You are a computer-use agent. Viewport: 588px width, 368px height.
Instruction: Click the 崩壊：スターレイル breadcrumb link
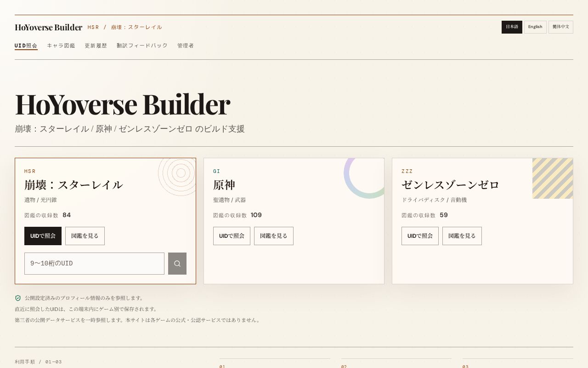(136, 27)
